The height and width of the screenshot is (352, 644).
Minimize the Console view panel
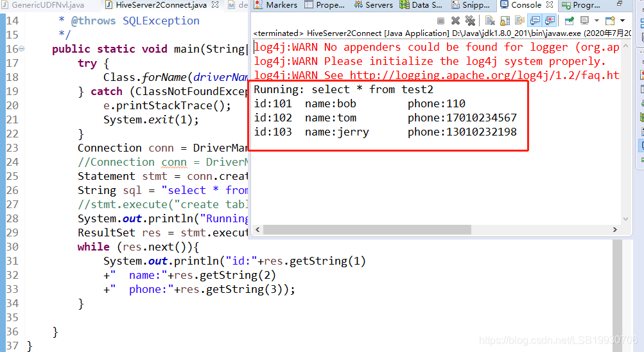(x=620, y=4)
